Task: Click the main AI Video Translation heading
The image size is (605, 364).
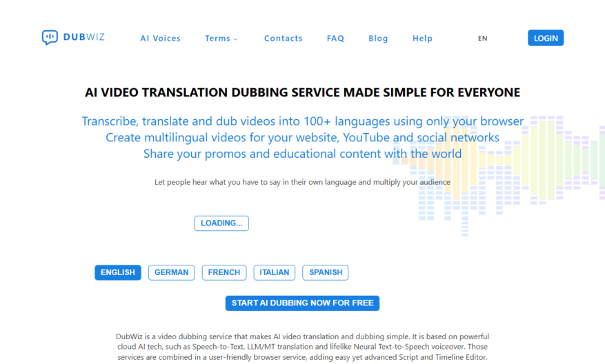Action: coord(302,92)
